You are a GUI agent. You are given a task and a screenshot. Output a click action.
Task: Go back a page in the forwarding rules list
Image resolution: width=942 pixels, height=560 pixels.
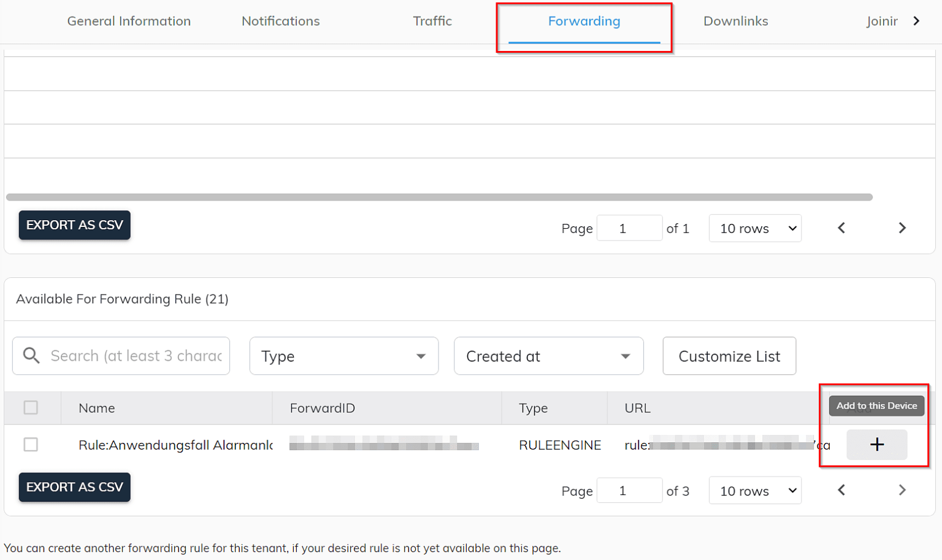[841, 489]
